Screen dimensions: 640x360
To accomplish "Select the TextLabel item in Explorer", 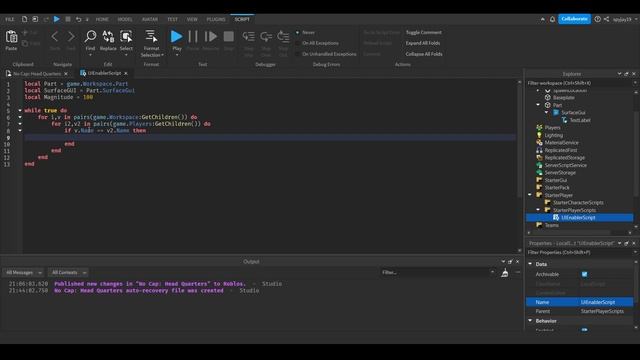I will coord(580,120).
